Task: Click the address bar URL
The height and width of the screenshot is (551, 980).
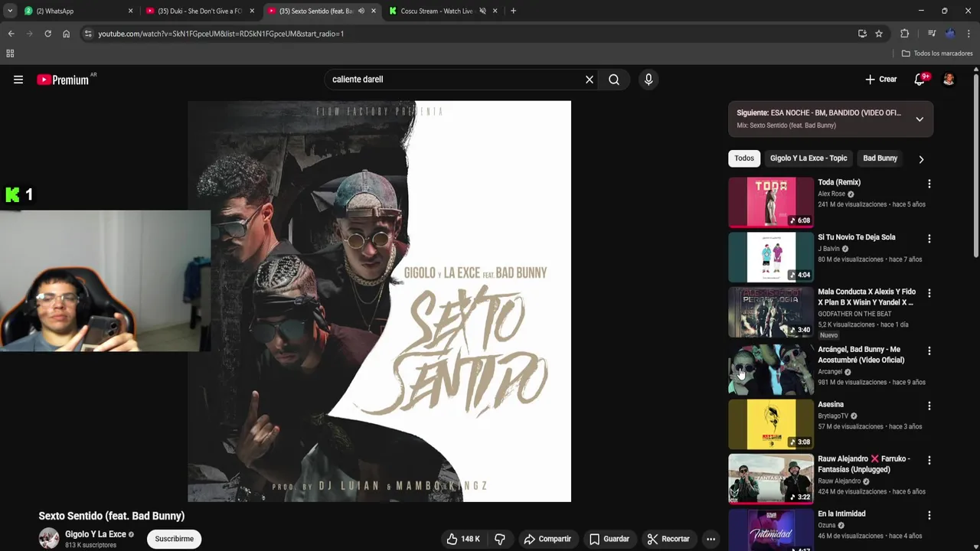Action: coord(220,34)
